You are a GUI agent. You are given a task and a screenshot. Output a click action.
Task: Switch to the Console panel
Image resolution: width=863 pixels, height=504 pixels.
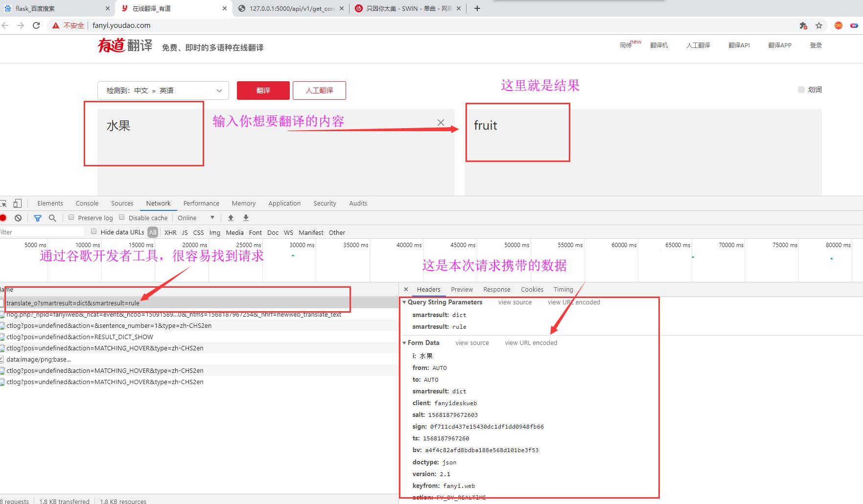[x=87, y=203]
